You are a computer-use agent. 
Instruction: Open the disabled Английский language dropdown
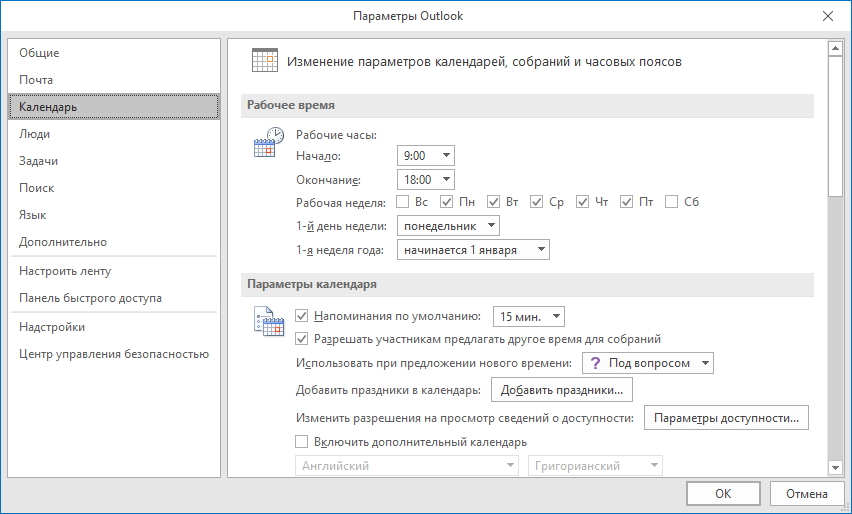tap(406, 466)
